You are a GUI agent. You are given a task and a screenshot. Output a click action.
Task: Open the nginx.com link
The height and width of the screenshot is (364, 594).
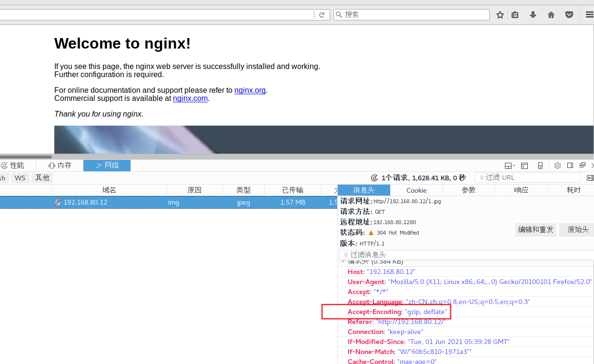[190, 98]
